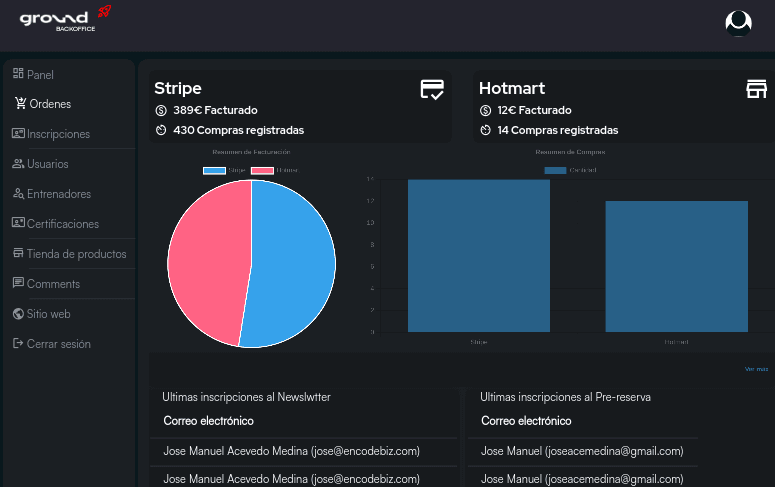Click the Comments speech bubble icon

click(x=18, y=283)
